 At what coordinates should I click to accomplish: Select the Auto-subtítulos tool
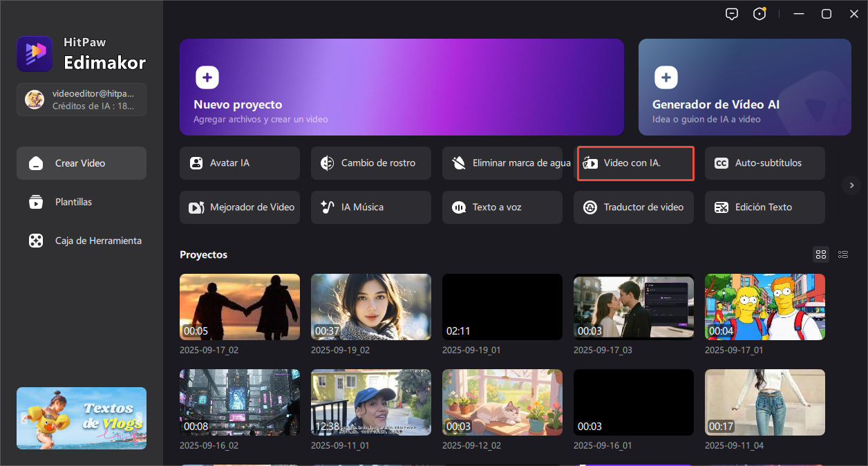764,163
